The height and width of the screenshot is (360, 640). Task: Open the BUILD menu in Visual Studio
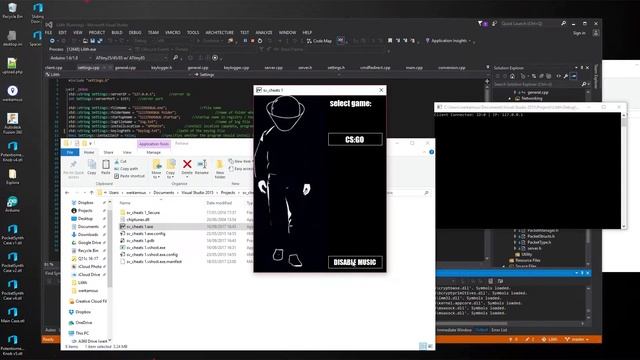coord(117,32)
